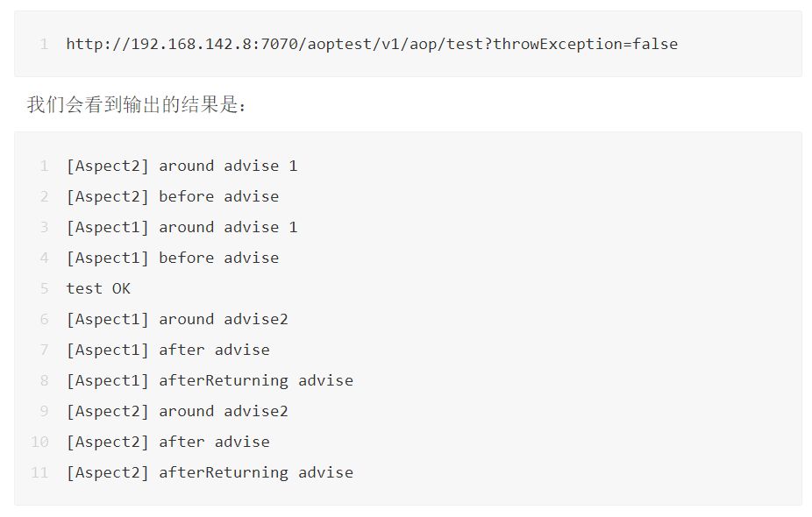Click the text 我们会看到输出的结果是

pyautogui.click(x=137, y=105)
